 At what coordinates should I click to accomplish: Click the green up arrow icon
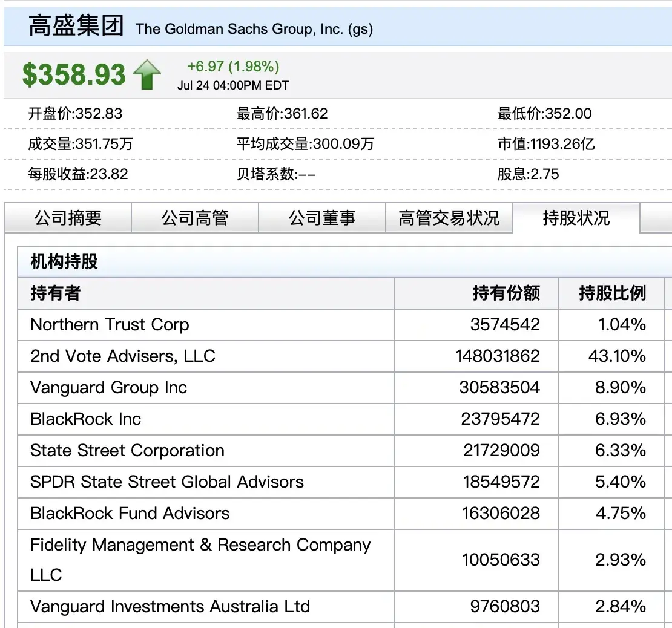[147, 75]
